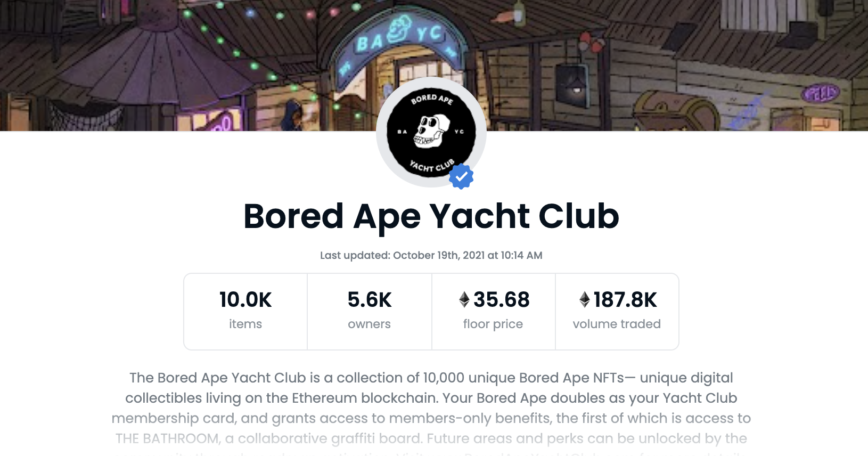Click the 35.68 floor price value
The image size is (868, 456).
tap(501, 300)
